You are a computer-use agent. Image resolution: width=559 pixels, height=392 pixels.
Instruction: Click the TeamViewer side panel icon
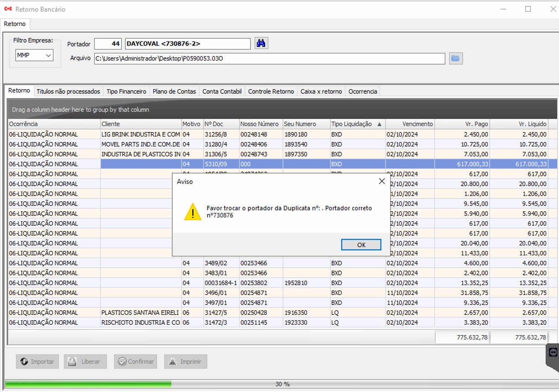point(553,352)
